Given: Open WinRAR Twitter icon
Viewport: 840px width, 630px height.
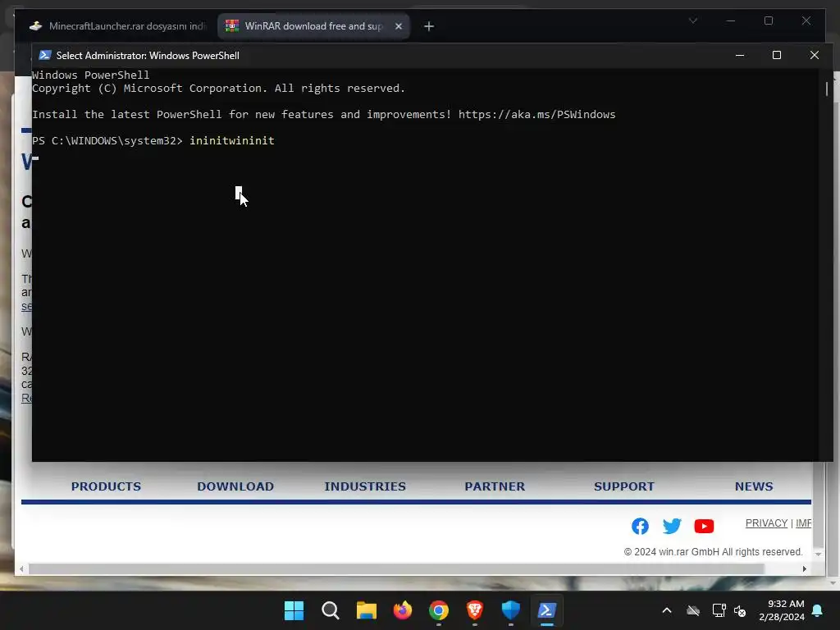Looking at the screenshot, I should point(672,526).
